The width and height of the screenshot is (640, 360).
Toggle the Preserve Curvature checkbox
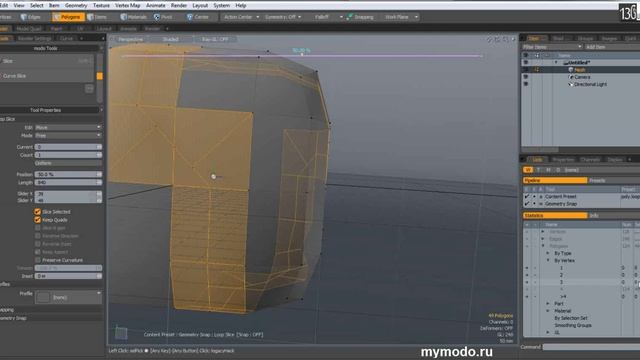pyautogui.click(x=38, y=260)
